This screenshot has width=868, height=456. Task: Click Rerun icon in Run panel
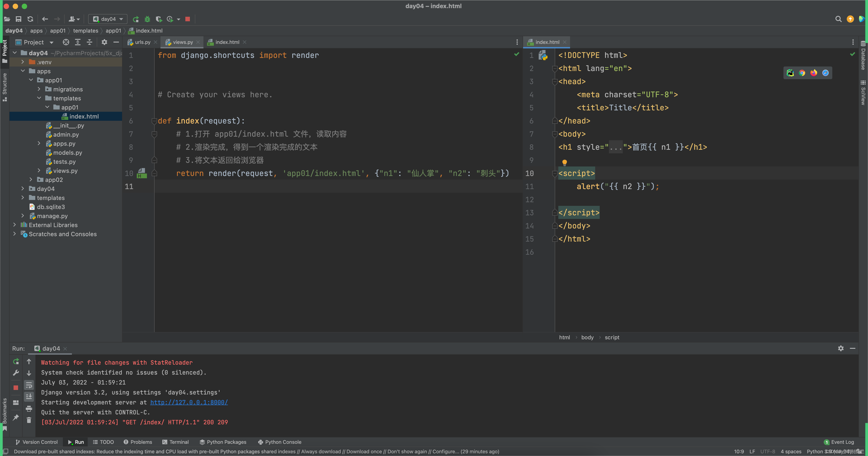[x=16, y=361]
